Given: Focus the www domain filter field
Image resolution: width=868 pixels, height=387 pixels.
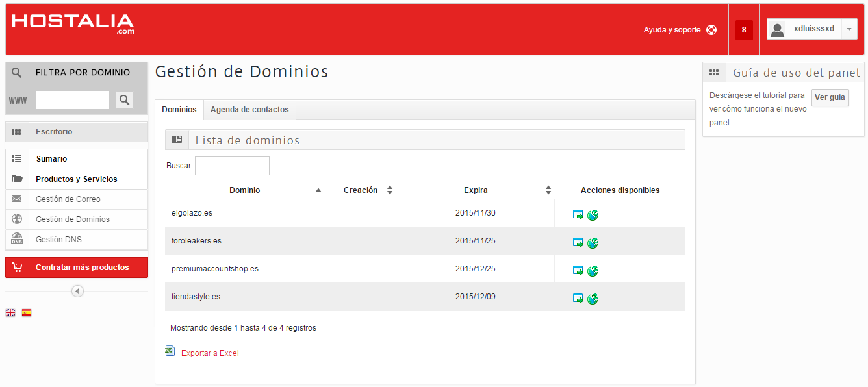Looking at the screenshot, I should pyautogui.click(x=72, y=100).
